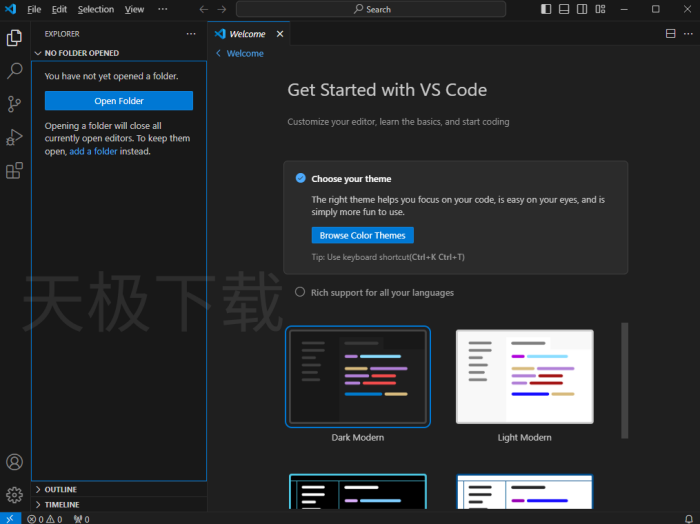
Task: Click the split editor right icon
Action: click(x=671, y=34)
